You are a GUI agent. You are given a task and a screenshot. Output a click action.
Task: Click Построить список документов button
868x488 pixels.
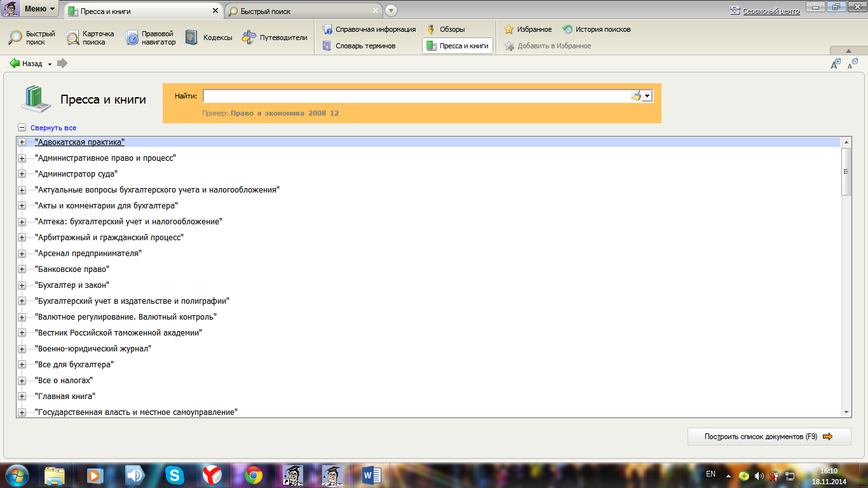769,437
